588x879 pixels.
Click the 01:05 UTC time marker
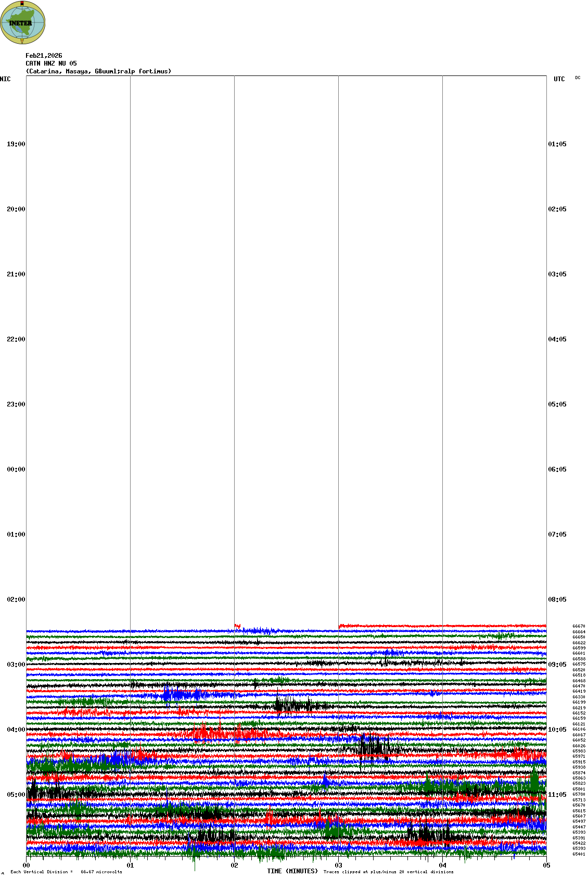(557, 144)
